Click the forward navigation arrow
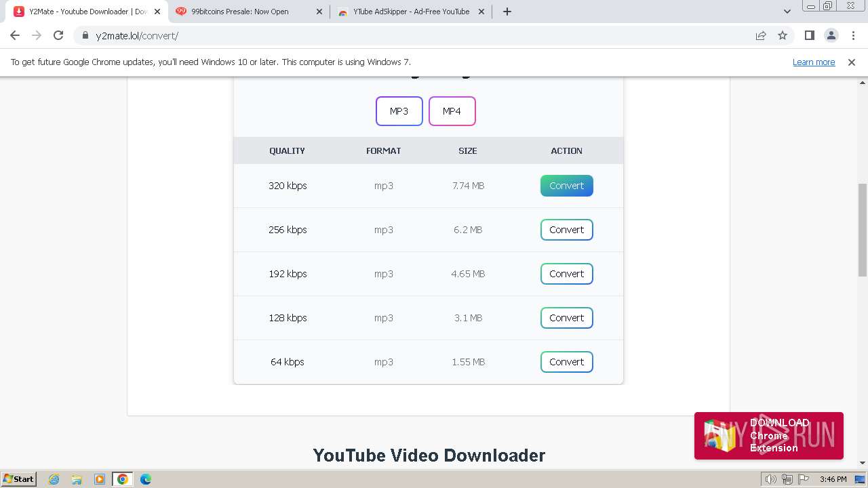Screen dimensions: 868x488 pyautogui.click(x=37, y=35)
